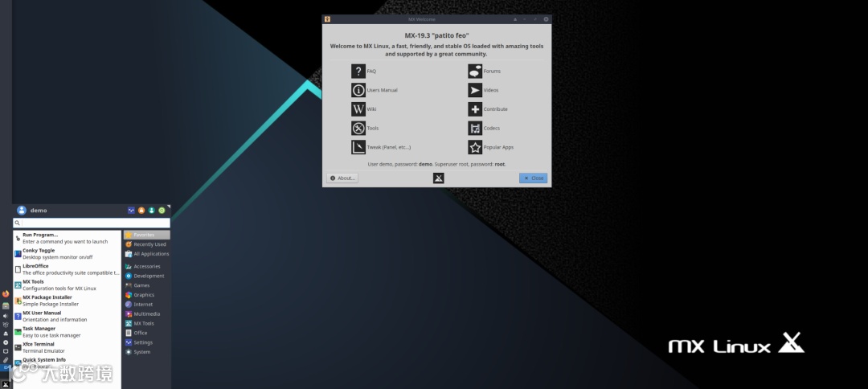868x389 pixels.
Task: Browse the Internet category
Action: pyautogui.click(x=147, y=305)
